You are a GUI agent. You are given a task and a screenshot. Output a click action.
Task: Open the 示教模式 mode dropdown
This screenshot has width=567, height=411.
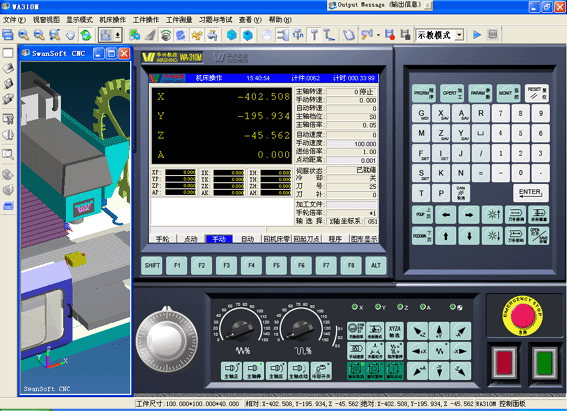point(459,35)
